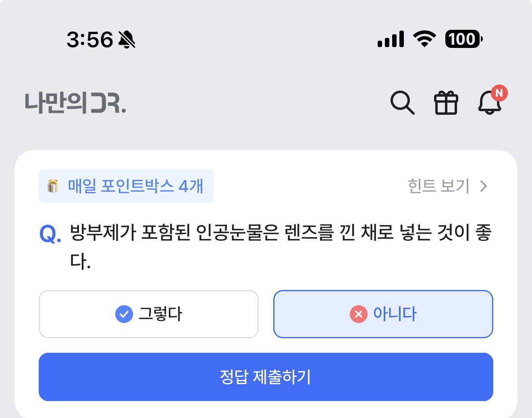Viewport: 532px width, 418px height.
Task: Tap the red N notification badge
Action: (x=499, y=93)
